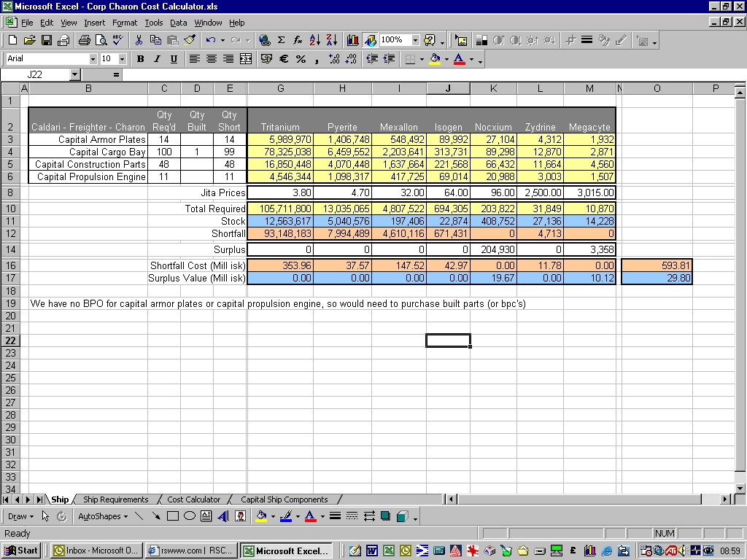Click the Format Painter brush icon

click(190, 40)
